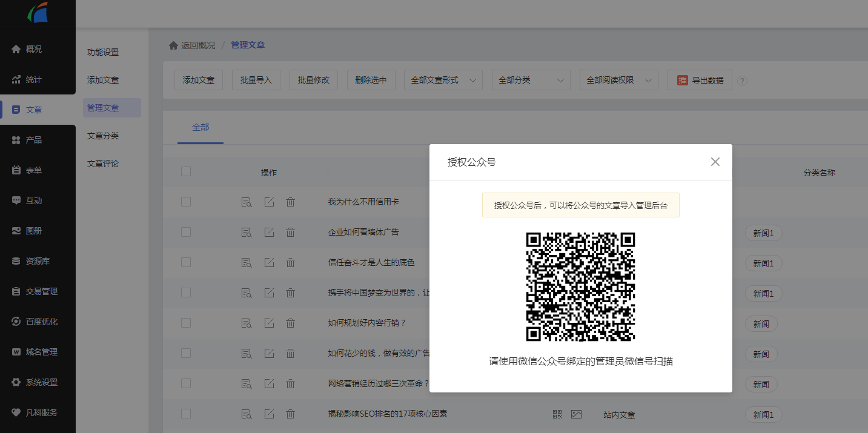This screenshot has height=433, width=868.
Task: Click the 资源库 resource library icon
Action: coord(16,261)
